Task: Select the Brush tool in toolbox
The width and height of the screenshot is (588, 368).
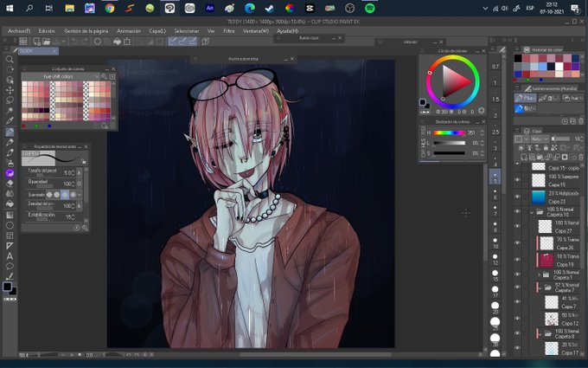Action: tap(10, 152)
